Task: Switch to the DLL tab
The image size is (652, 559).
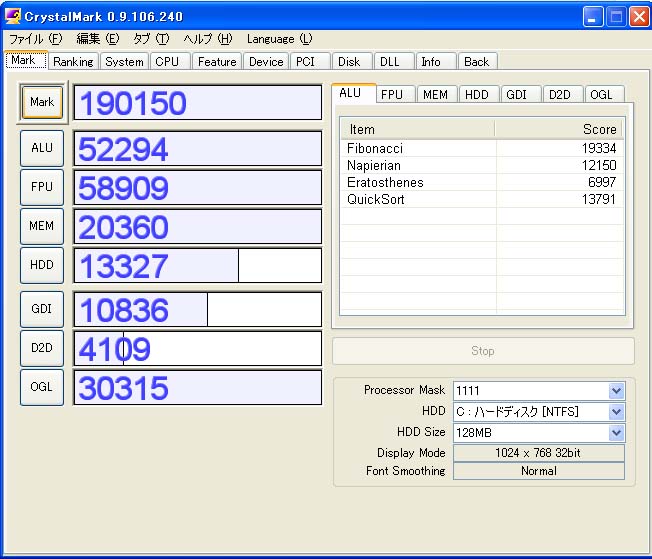Action: coord(394,62)
